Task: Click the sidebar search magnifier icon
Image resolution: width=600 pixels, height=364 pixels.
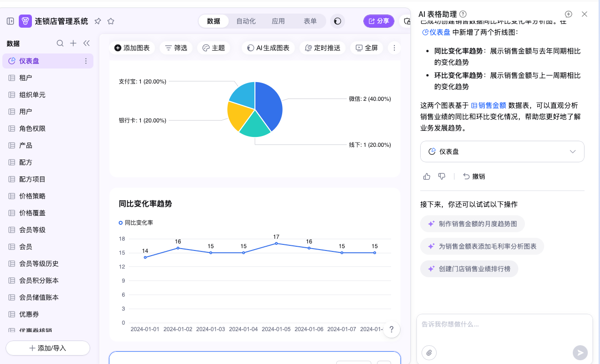Action: coord(60,43)
